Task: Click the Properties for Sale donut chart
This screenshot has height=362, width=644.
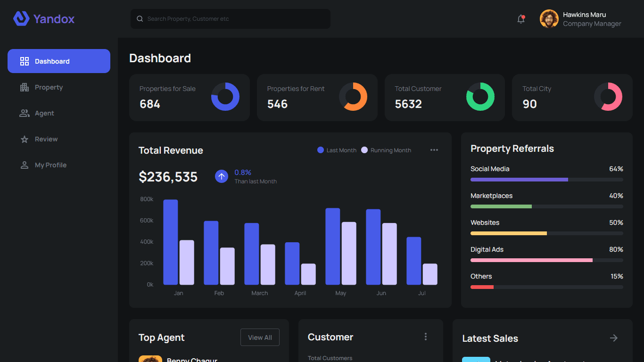Action: pyautogui.click(x=225, y=96)
